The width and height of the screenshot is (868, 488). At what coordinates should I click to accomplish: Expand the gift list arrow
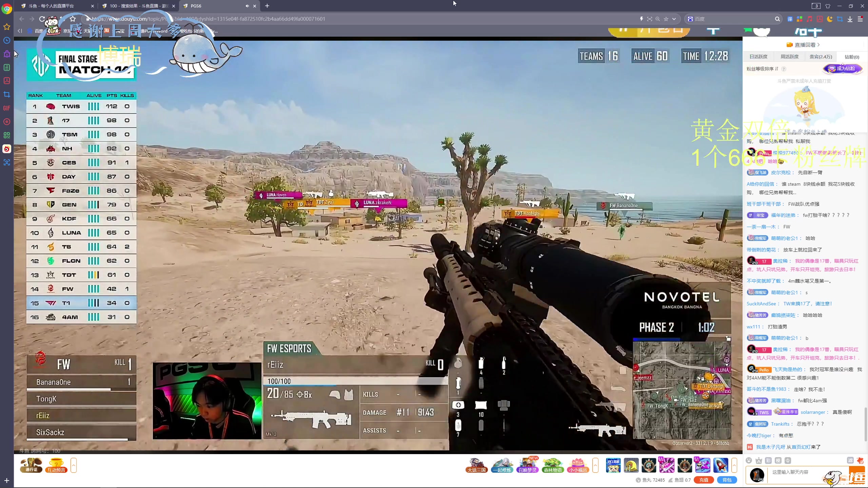[734, 465]
